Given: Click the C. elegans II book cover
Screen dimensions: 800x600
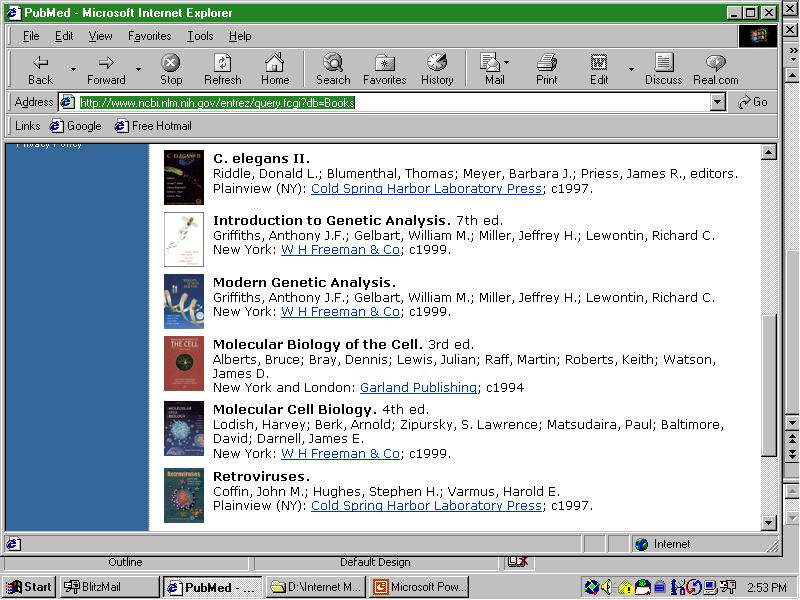Looking at the screenshot, I should [x=184, y=177].
